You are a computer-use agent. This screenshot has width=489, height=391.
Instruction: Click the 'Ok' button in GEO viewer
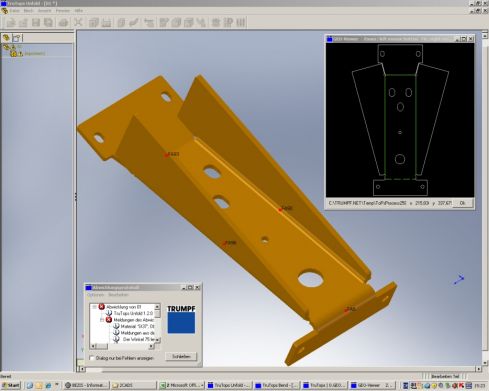[x=463, y=203]
